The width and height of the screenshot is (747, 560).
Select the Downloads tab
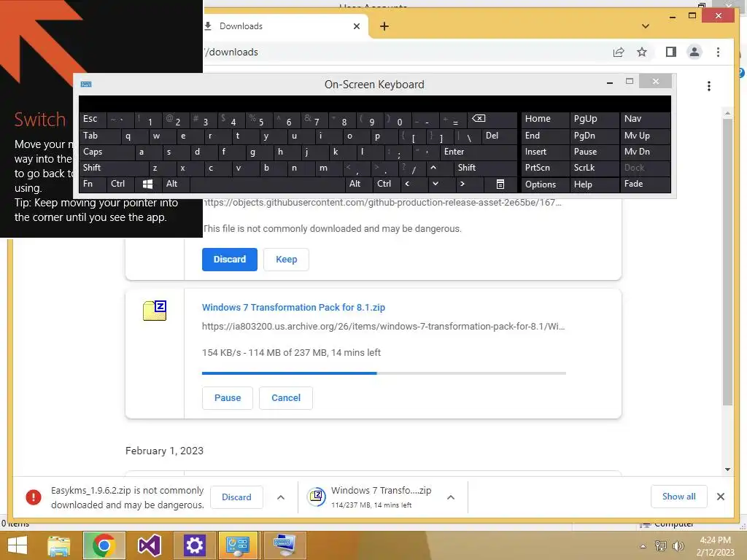click(x=286, y=26)
